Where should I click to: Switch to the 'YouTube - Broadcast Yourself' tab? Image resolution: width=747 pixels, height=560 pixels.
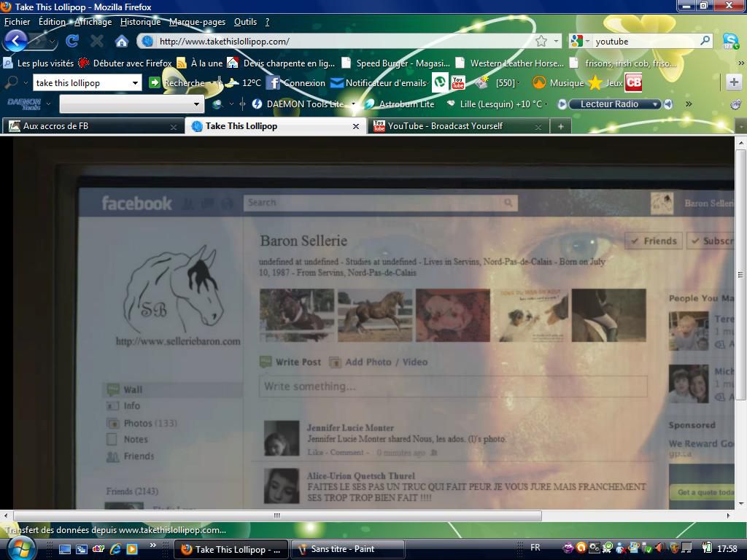pyautogui.click(x=445, y=126)
